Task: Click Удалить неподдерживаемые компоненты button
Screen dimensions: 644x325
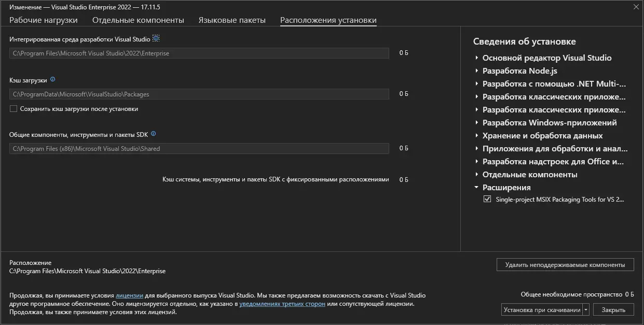Action: coord(565,264)
